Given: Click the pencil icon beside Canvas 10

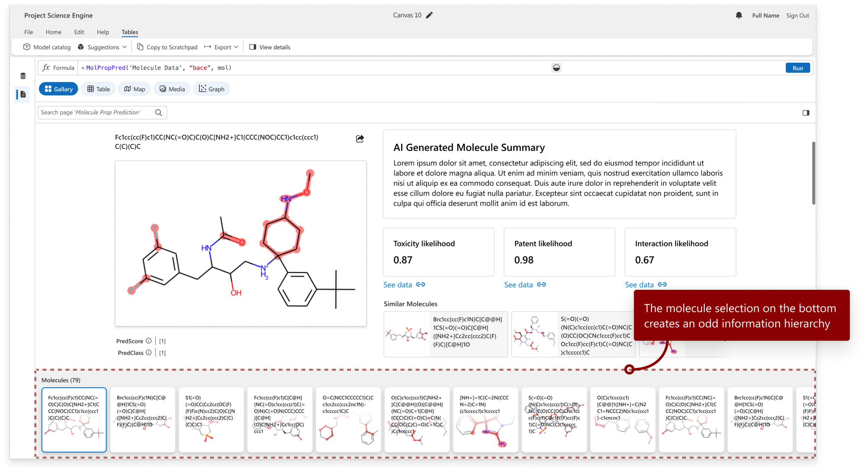Looking at the screenshot, I should (x=429, y=15).
